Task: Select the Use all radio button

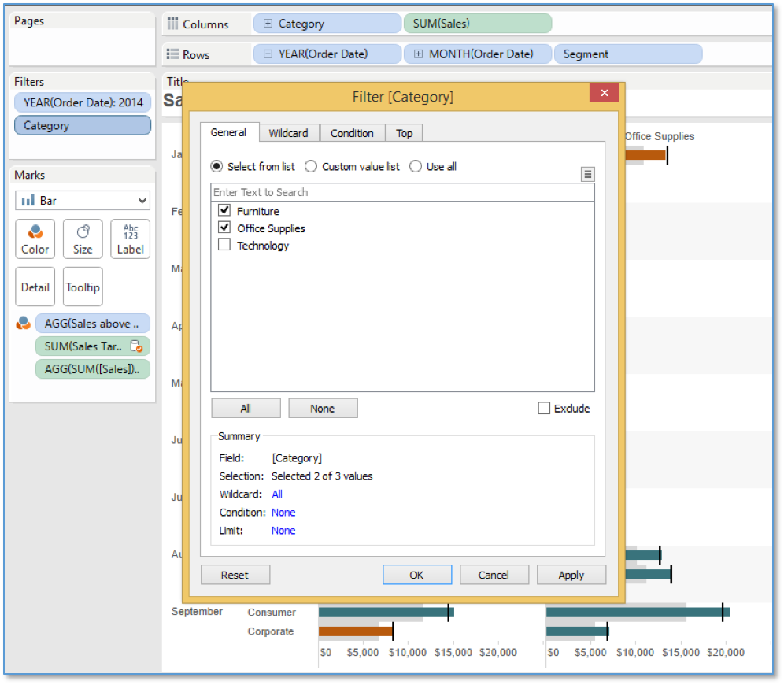Action: [x=416, y=166]
